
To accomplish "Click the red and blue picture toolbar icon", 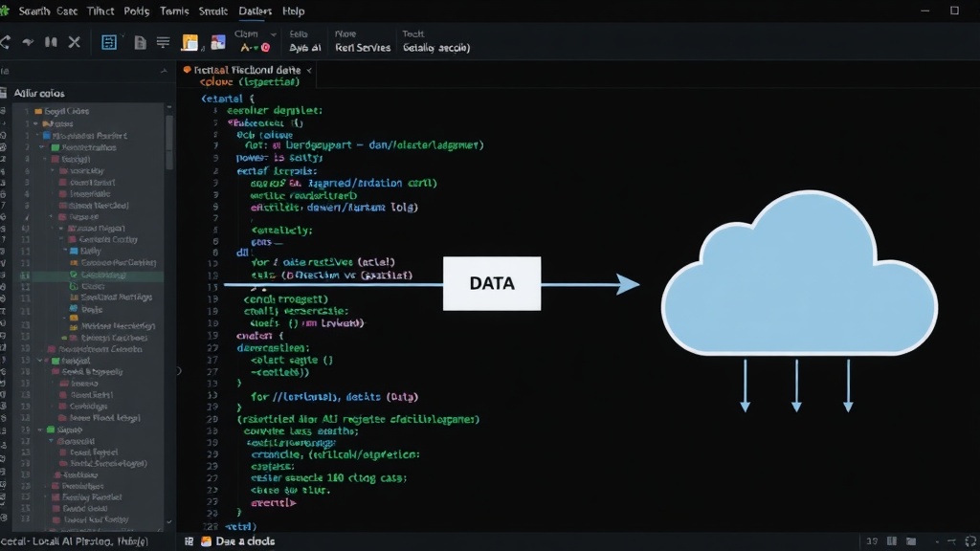I will (218, 42).
